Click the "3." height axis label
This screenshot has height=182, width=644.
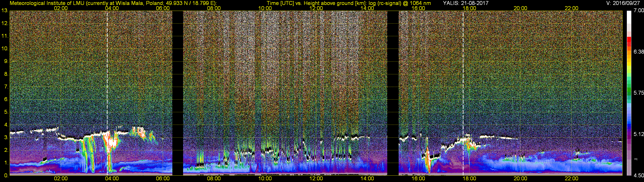[x=6, y=137]
